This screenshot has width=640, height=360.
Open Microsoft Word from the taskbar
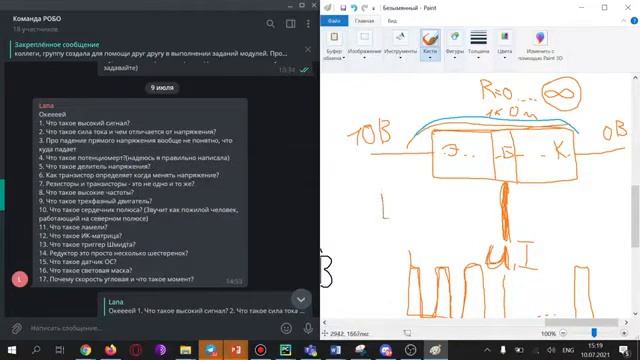pos(336,350)
